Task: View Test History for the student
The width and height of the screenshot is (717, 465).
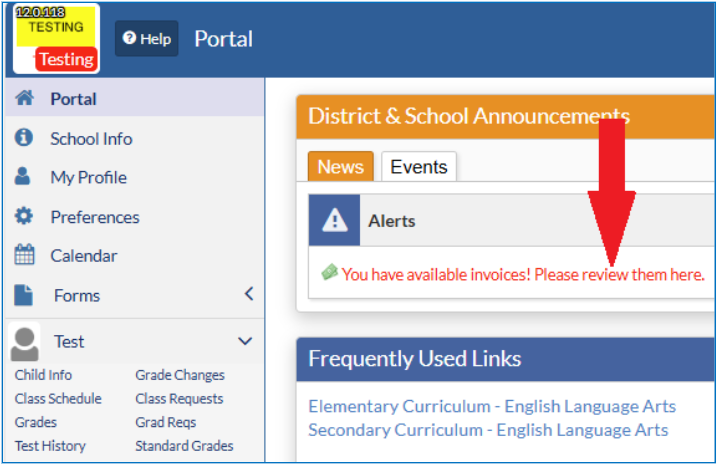Action: click(50, 446)
